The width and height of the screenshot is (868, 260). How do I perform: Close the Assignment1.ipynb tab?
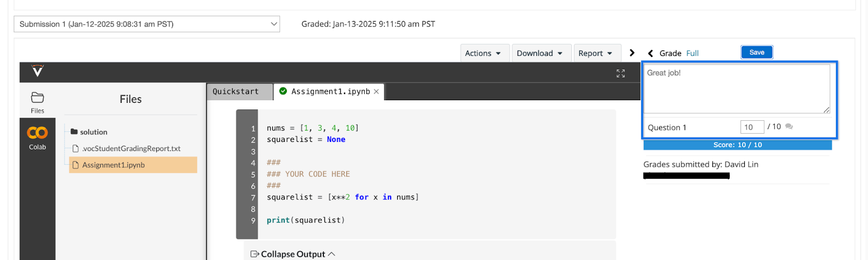(x=376, y=92)
